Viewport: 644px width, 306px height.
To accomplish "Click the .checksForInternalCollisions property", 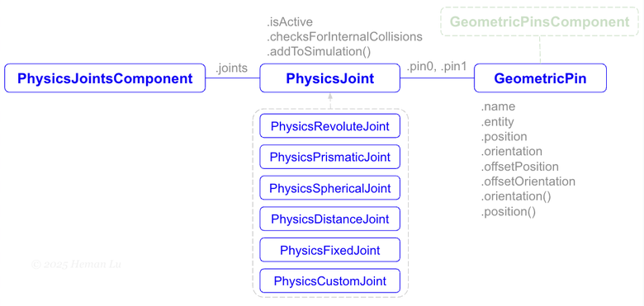I will pyautogui.click(x=344, y=36).
